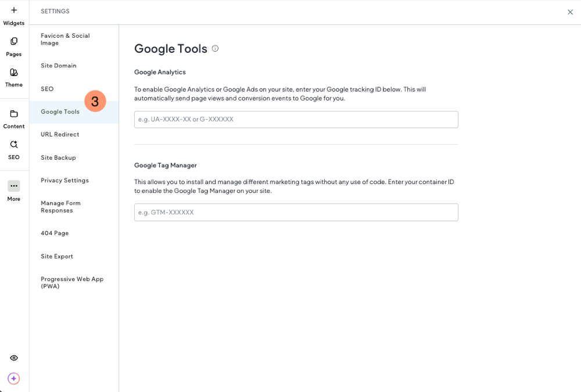
Task: Focus the Google Tag Manager container ID field
Action: pyautogui.click(x=296, y=213)
